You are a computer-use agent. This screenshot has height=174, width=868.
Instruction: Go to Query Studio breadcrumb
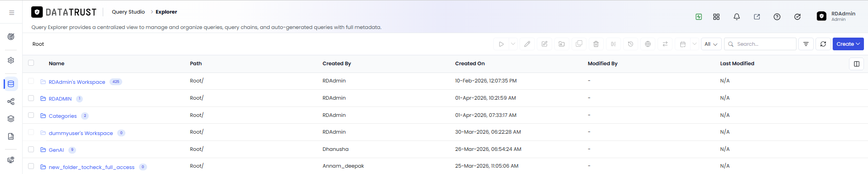[x=129, y=12]
